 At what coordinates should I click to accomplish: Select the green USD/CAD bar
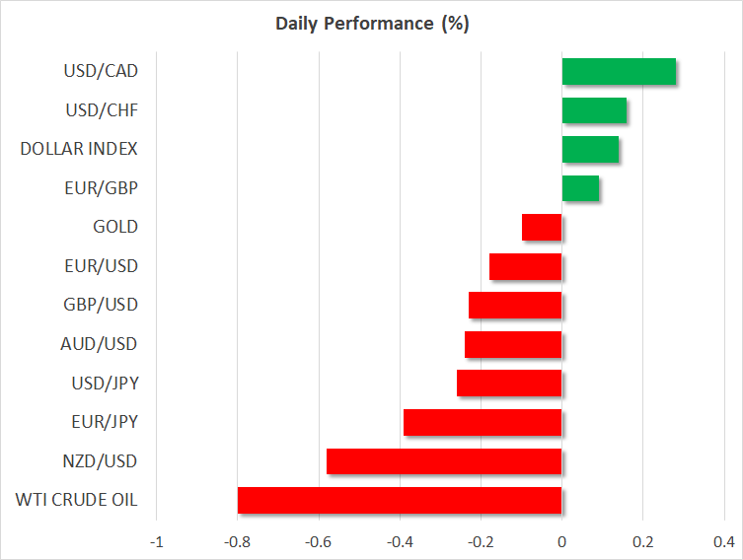tap(619, 72)
